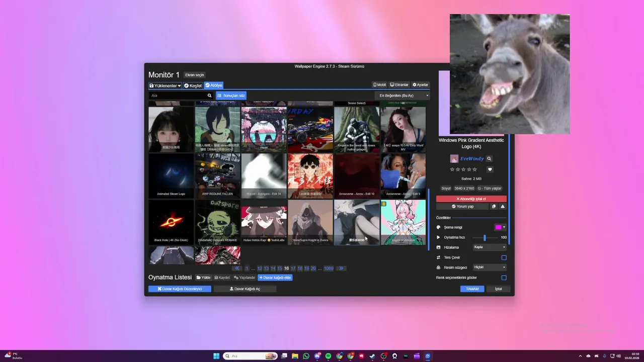Click Wallpaper Engine taskbar icon
644x362 pixels.
click(x=428, y=356)
